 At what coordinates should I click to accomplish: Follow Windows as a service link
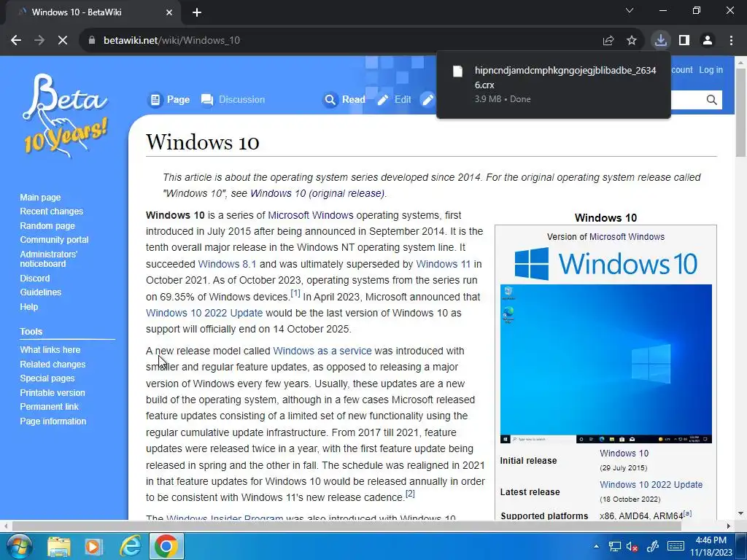click(322, 351)
